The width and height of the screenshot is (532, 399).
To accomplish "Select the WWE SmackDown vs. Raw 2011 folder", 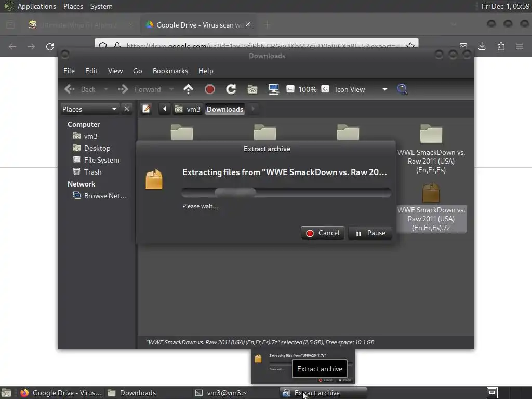I will click(431, 149).
